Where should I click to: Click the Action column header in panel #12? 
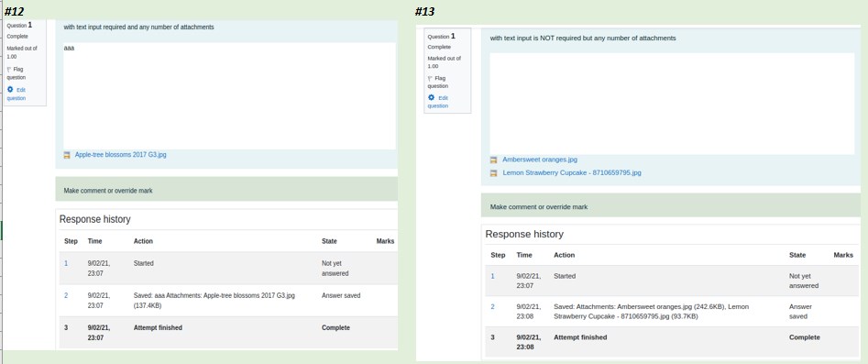[x=143, y=241]
